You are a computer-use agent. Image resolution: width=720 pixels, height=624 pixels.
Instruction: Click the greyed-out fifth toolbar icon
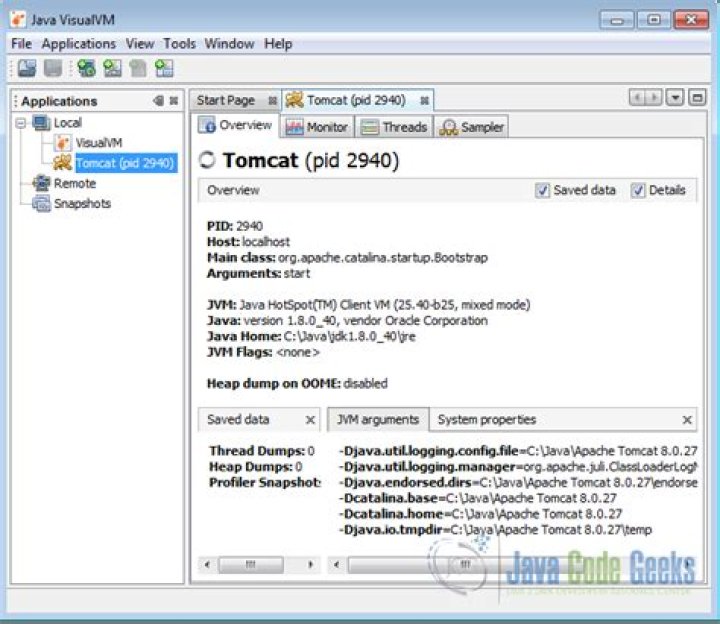[138, 68]
